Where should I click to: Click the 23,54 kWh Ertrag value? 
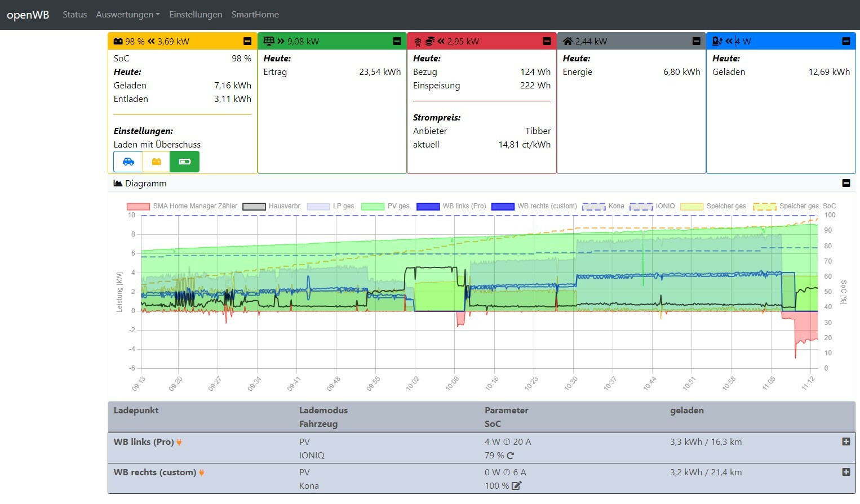click(380, 72)
